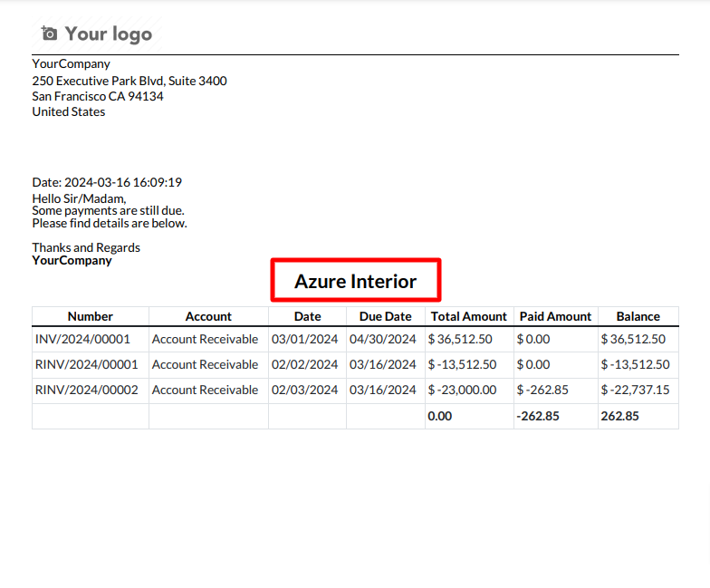
Task: Click balance $ -22,737.15
Action: (636, 390)
